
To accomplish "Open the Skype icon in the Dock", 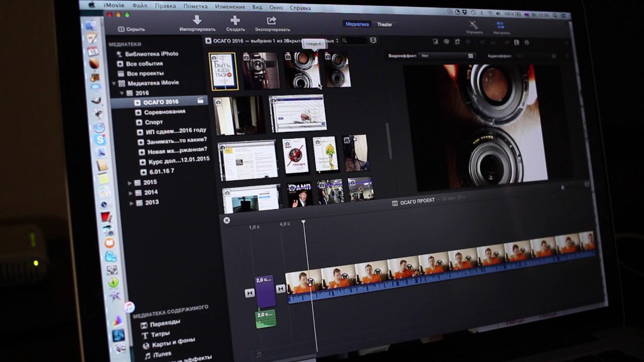I will click(x=100, y=140).
